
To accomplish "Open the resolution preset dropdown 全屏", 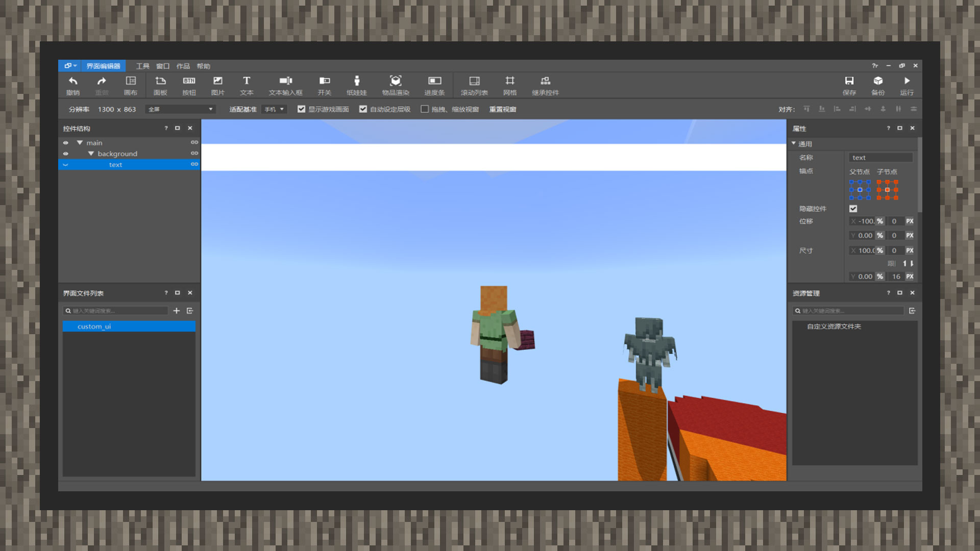I will [x=181, y=109].
